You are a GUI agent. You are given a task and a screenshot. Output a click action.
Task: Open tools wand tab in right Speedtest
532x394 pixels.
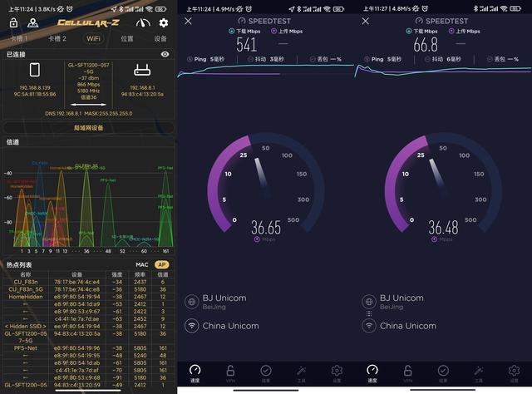tap(479, 374)
